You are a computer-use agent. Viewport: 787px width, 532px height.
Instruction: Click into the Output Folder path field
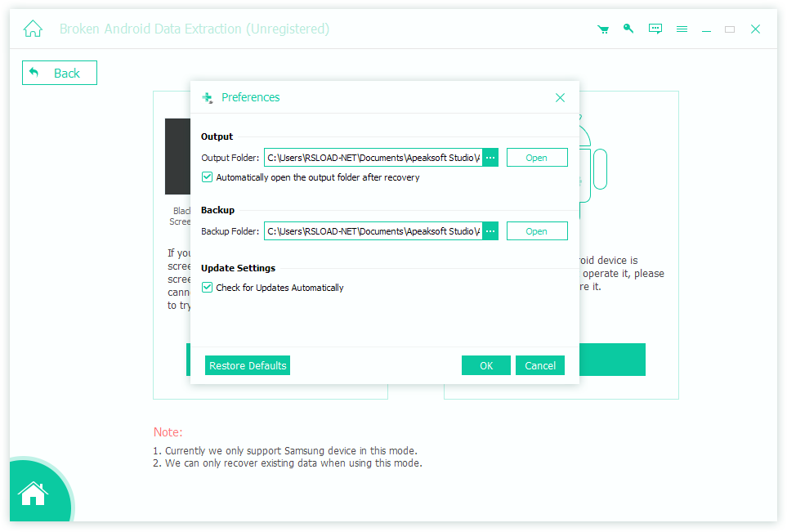pyautogui.click(x=373, y=158)
